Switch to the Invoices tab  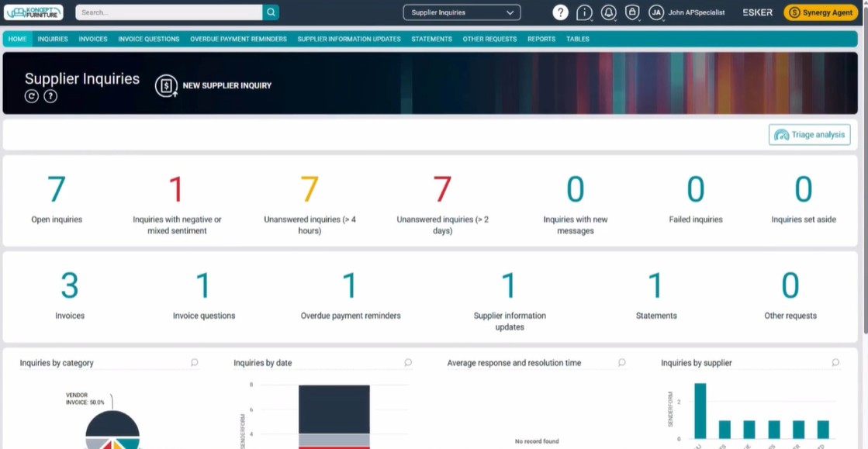pyautogui.click(x=93, y=39)
